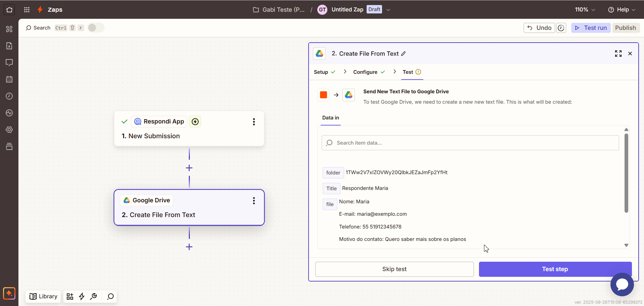Open the 110% zoom dropdown

[x=585, y=10]
